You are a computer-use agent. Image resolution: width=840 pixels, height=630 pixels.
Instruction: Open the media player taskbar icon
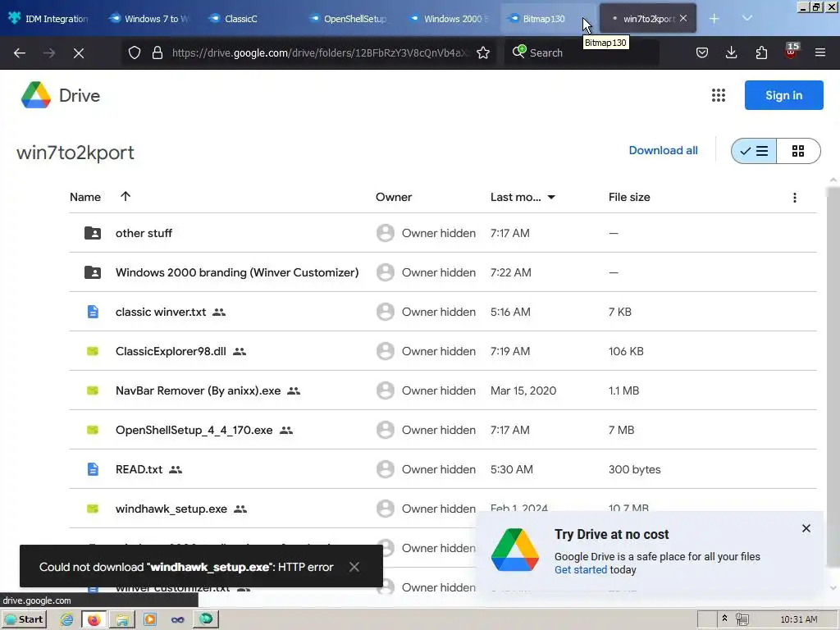(x=150, y=619)
